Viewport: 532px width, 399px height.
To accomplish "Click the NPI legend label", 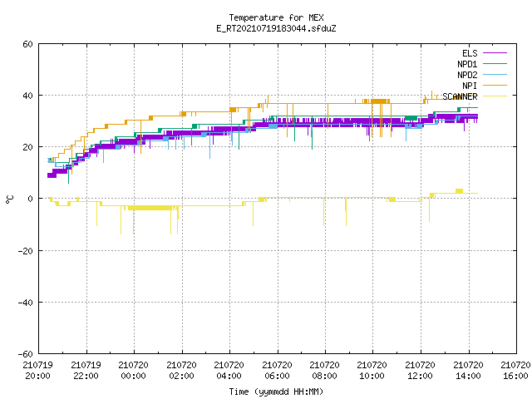I will click(470, 86).
